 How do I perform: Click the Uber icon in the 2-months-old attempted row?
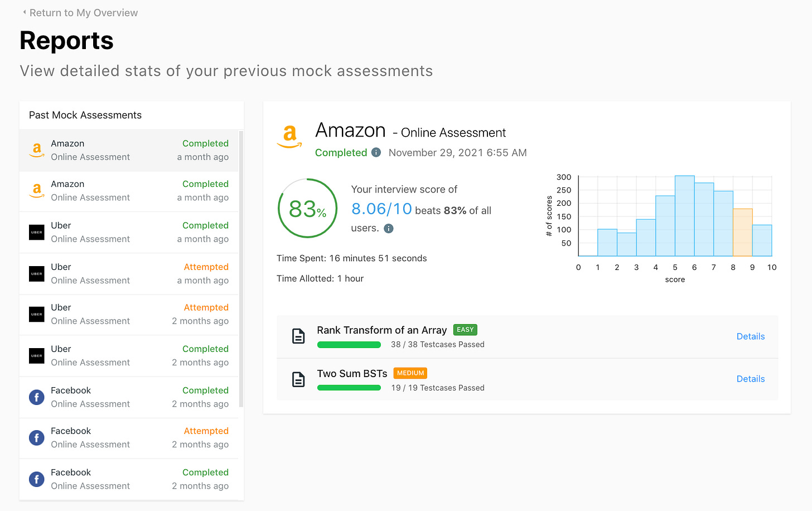coord(36,315)
